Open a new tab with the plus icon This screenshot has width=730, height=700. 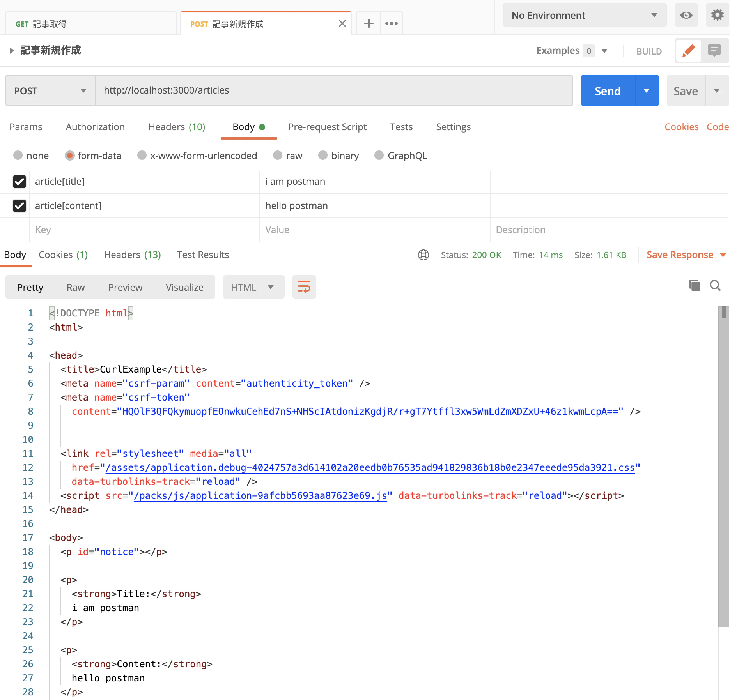(x=369, y=23)
